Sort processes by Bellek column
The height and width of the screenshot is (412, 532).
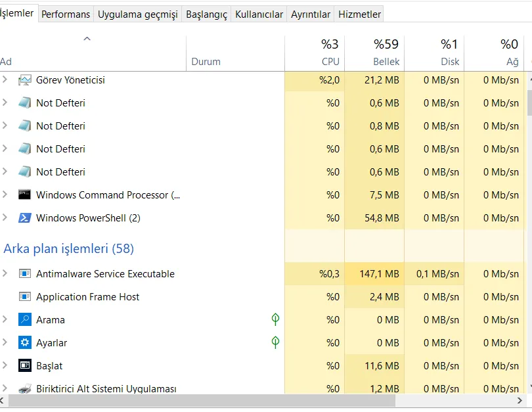(x=374, y=53)
